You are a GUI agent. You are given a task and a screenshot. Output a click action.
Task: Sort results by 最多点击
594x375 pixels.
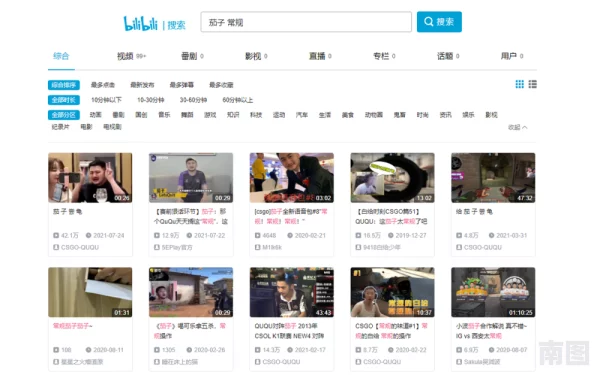[103, 85]
